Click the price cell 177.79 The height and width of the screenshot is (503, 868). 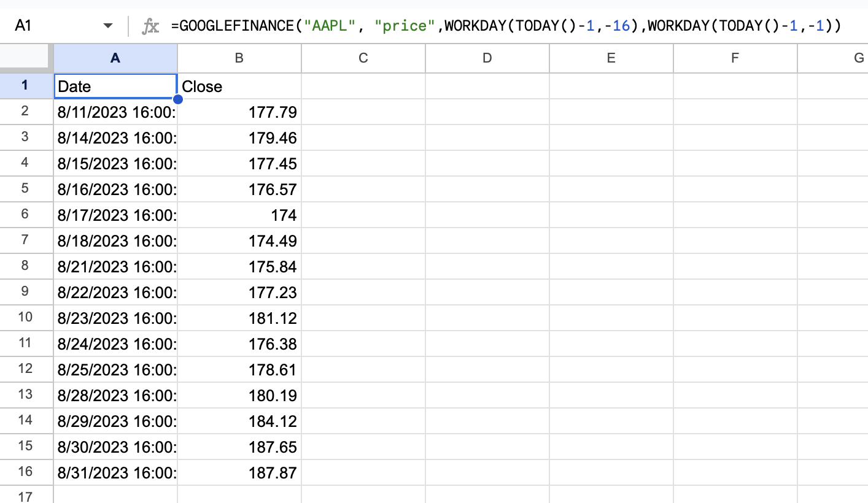click(239, 112)
